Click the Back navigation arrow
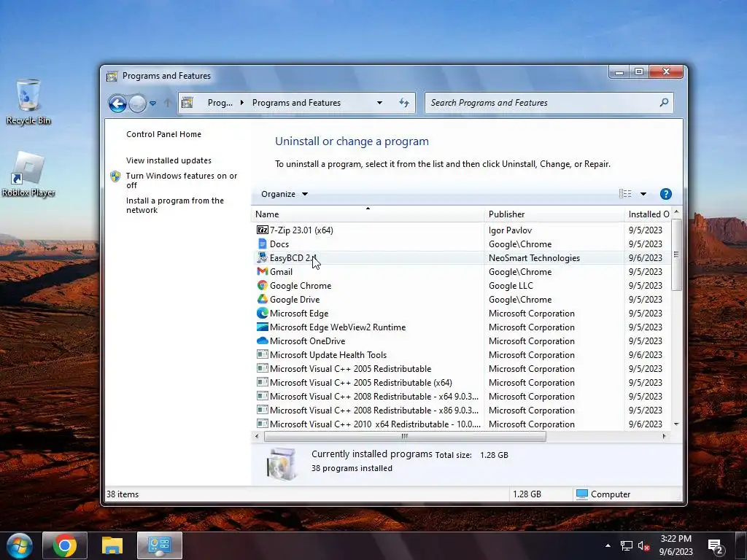This screenshot has width=747, height=560. click(117, 103)
